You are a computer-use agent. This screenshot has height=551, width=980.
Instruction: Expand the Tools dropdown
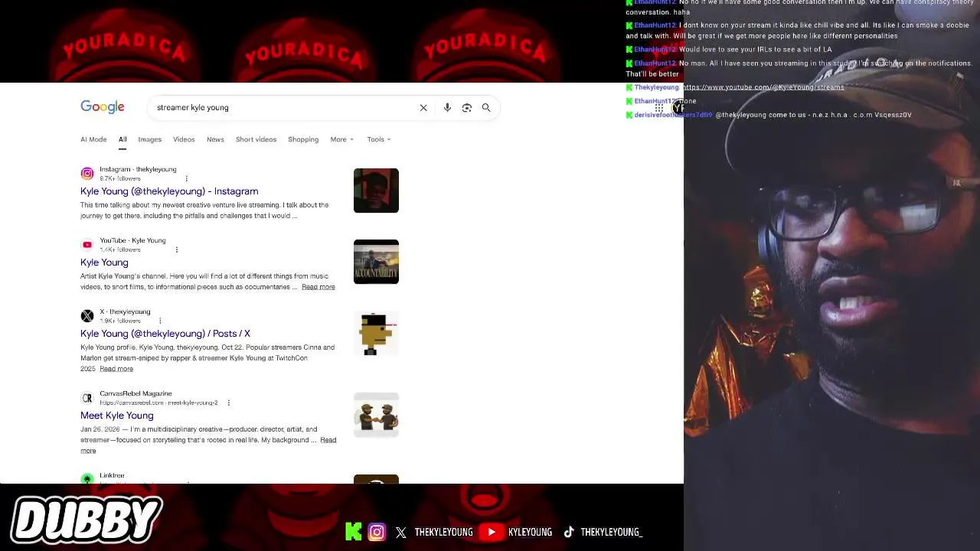(379, 139)
